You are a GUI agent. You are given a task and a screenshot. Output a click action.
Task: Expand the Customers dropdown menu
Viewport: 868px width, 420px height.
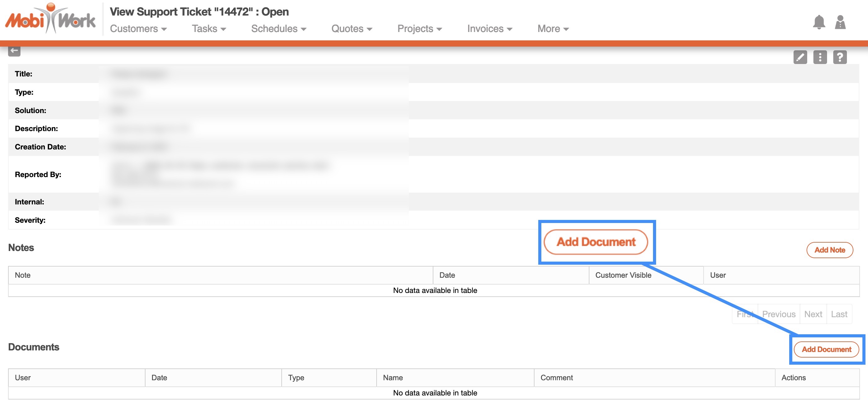(x=138, y=29)
